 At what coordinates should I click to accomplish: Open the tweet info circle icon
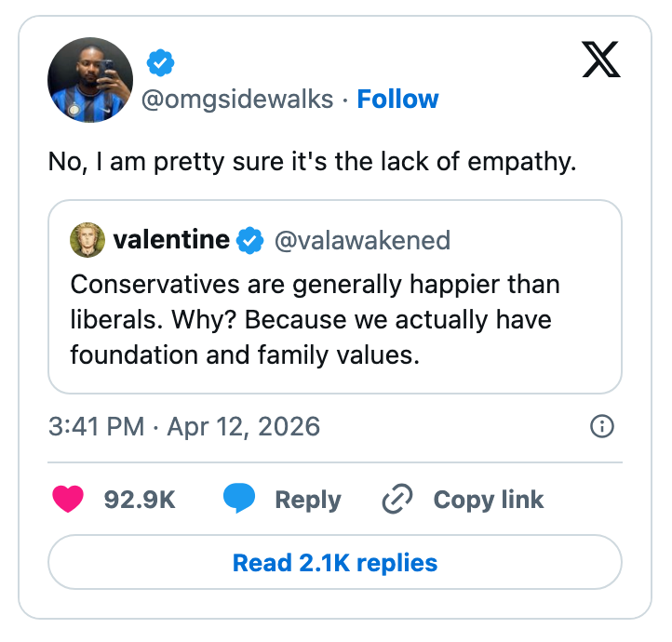[x=602, y=426]
